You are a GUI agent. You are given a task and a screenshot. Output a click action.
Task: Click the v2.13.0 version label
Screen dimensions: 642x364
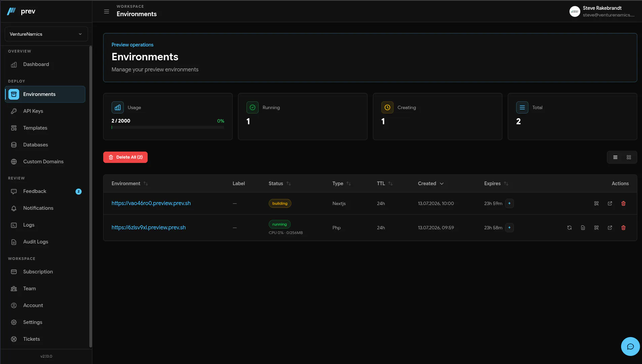coord(46,356)
